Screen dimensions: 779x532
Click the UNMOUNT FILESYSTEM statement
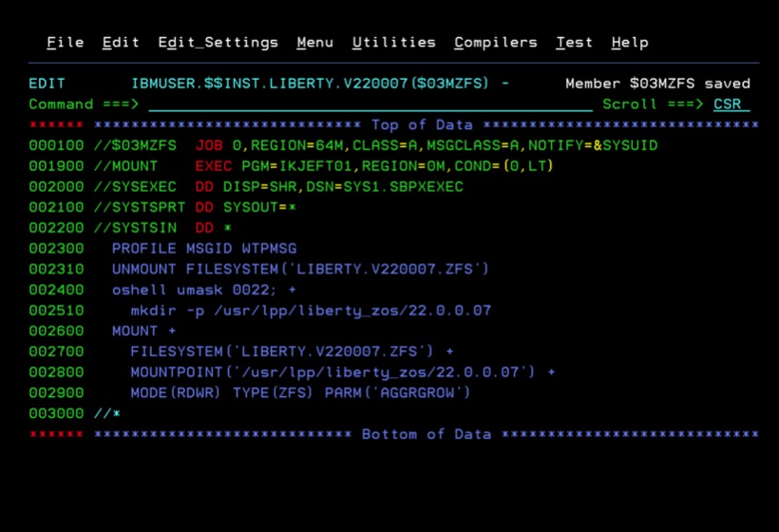300,269
